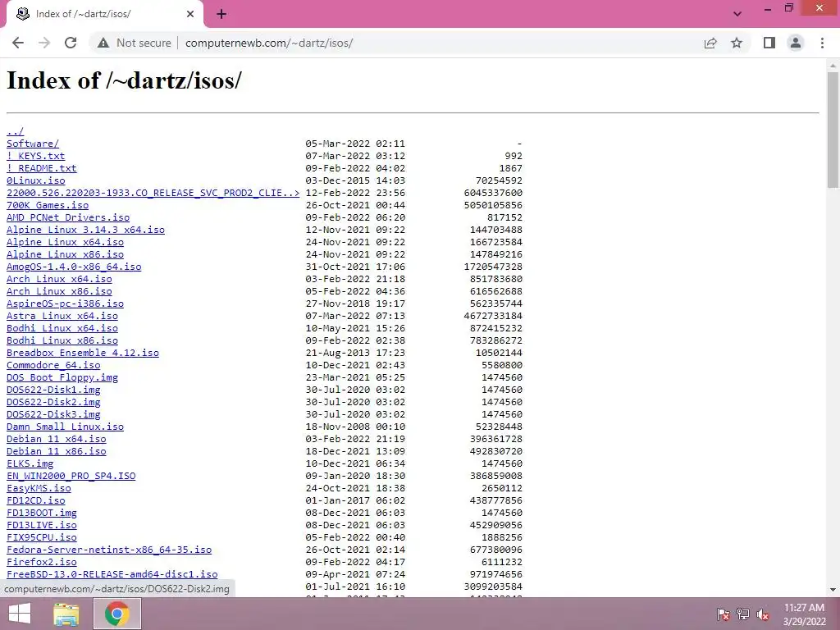Screen dimensions: 840x630
Task: Click Debian_11_x86.iso link
Action: (57, 452)
